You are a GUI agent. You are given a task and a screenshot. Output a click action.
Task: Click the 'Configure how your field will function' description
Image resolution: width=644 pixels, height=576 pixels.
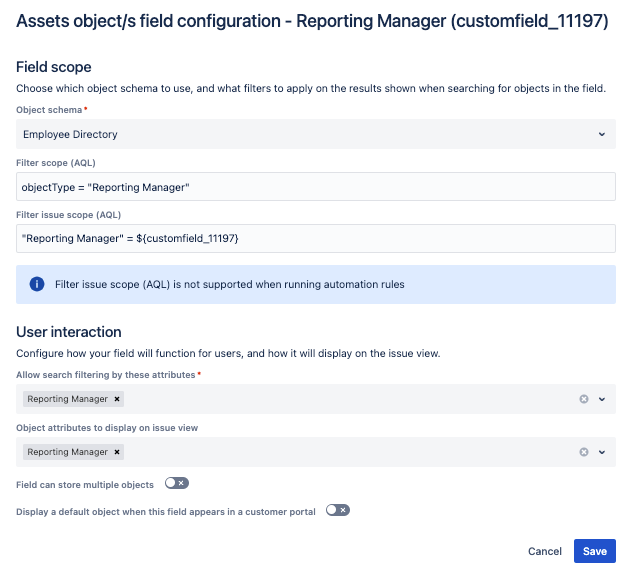(x=228, y=354)
